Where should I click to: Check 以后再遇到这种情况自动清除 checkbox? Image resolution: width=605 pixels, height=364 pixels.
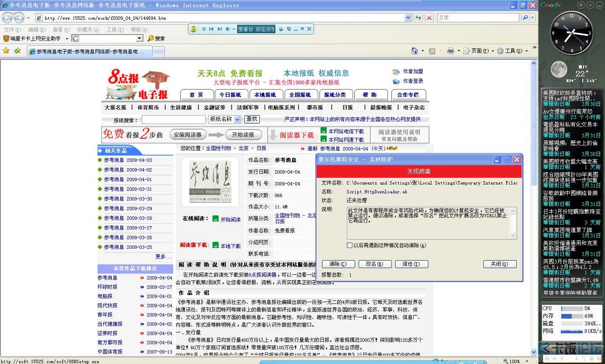[x=349, y=245]
